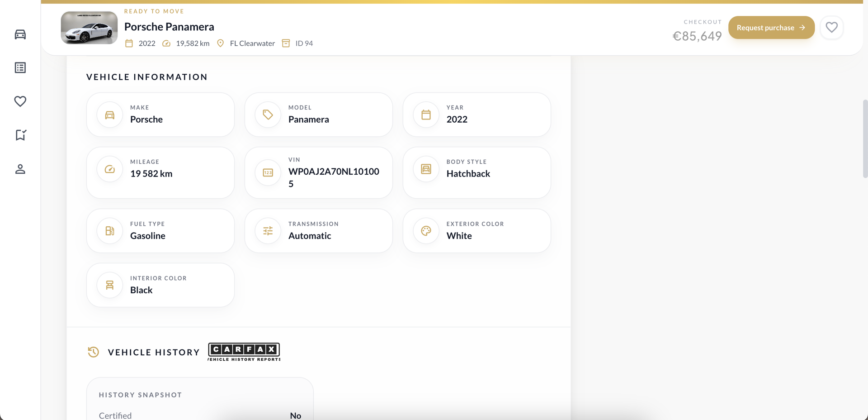Screen dimensions: 868x420
Task: Click the FL Clearwater location text
Action: [x=252, y=43]
